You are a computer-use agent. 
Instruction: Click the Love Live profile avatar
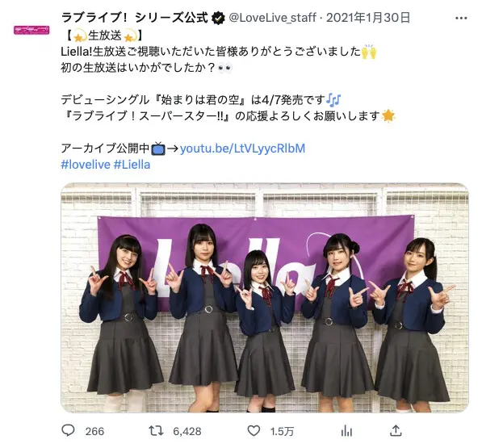click(x=31, y=30)
